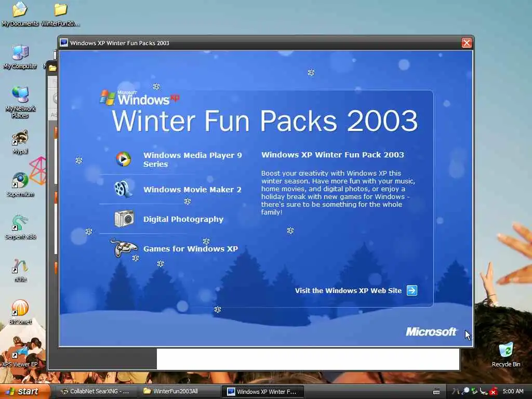Click the red security alert tray icon
This screenshot has width=532, height=399.
click(x=494, y=392)
